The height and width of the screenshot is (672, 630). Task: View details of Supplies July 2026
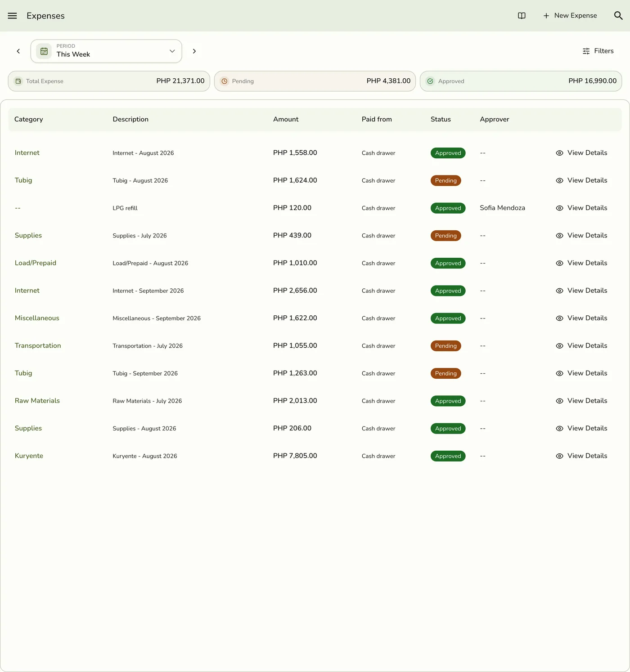[x=581, y=236]
